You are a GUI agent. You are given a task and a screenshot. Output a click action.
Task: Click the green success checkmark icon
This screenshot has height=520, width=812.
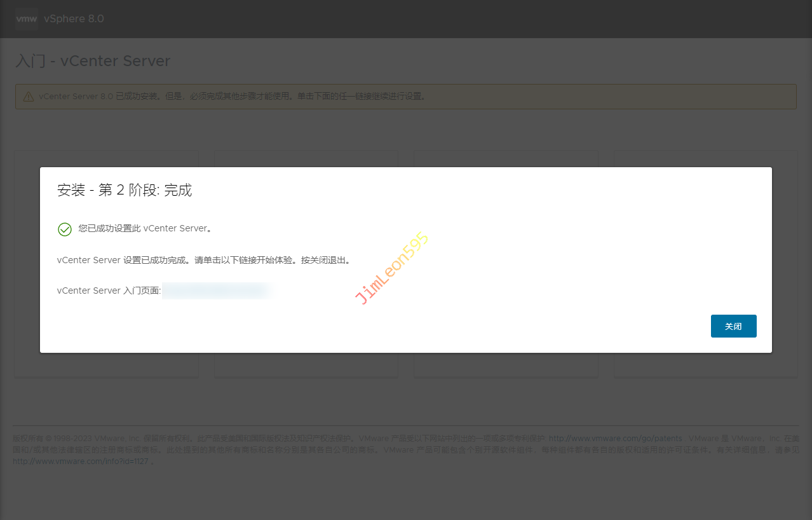point(65,229)
